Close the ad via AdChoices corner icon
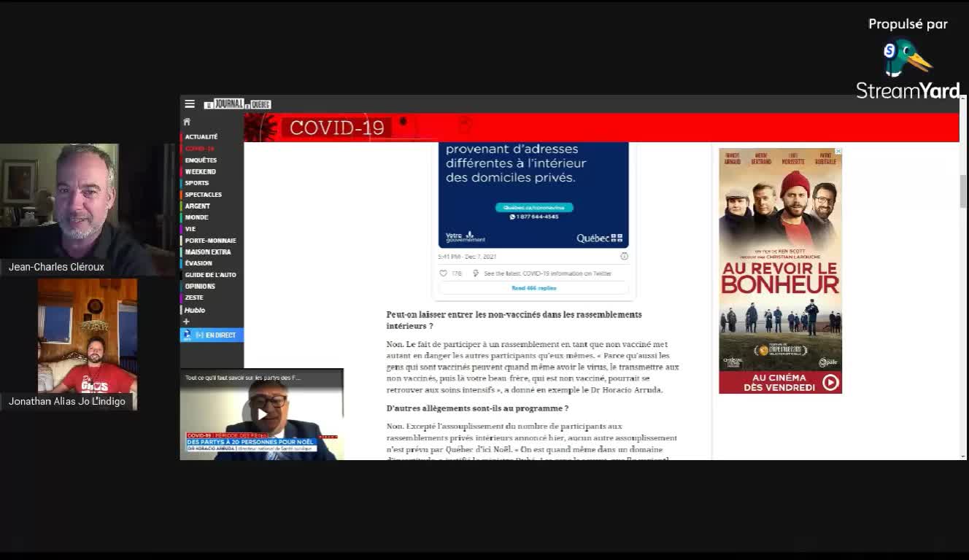The height and width of the screenshot is (560, 969). [838, 152]
